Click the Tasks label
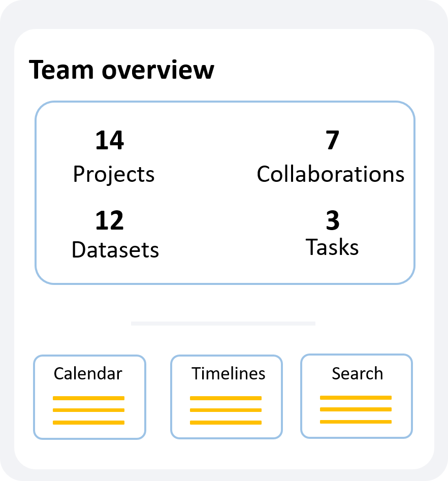This screenshot has height=481, width=448. 332,248
